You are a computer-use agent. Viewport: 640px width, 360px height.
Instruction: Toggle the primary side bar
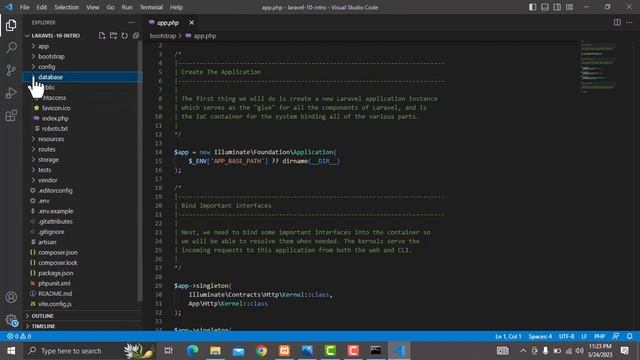point(532,7)
